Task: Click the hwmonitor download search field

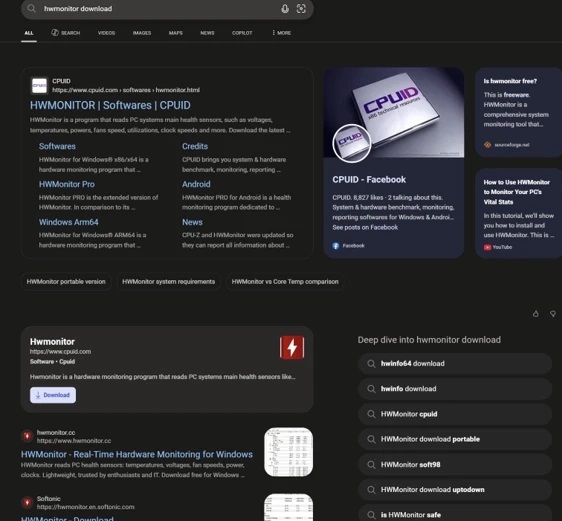Action: point(158,9)
